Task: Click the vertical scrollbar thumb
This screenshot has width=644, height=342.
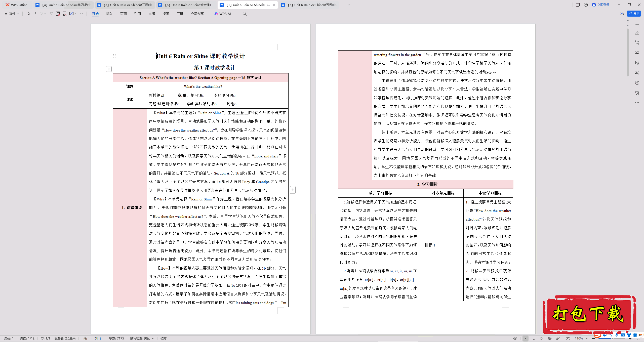Action: [x=628, y=52]
